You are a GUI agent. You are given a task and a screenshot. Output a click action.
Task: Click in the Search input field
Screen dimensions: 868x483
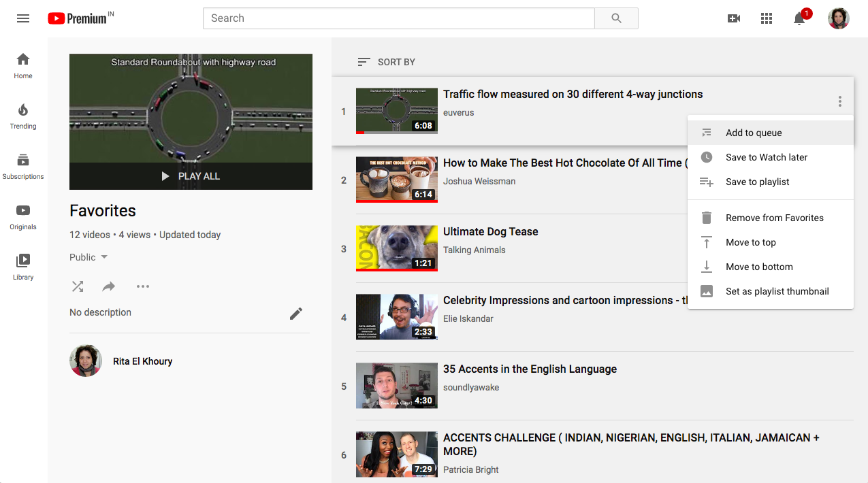[398, 18]
